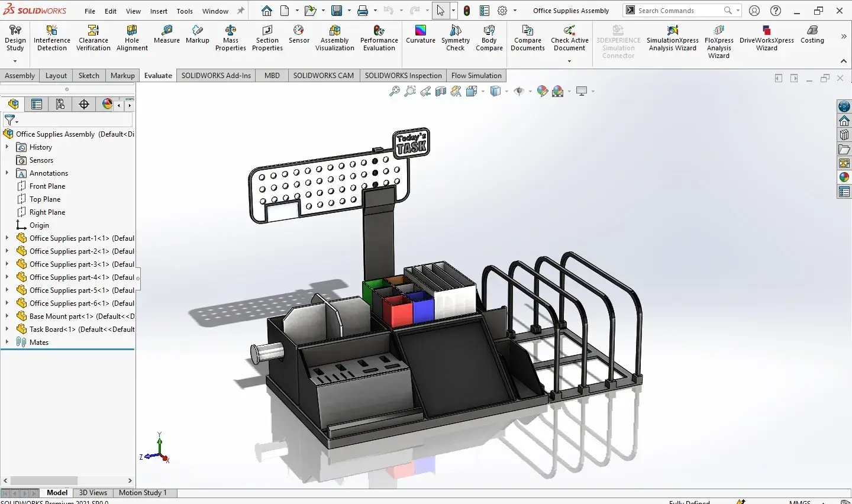Collapse the CommandManager ribbon arrow
Image resolution: width=852 pixels, height=504 pixels.
tap(844, 61)
